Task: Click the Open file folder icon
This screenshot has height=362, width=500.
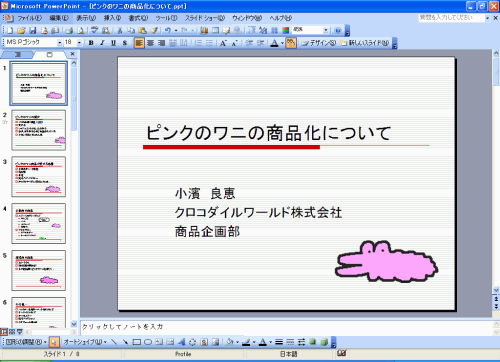Action: [x=21, y=31]
